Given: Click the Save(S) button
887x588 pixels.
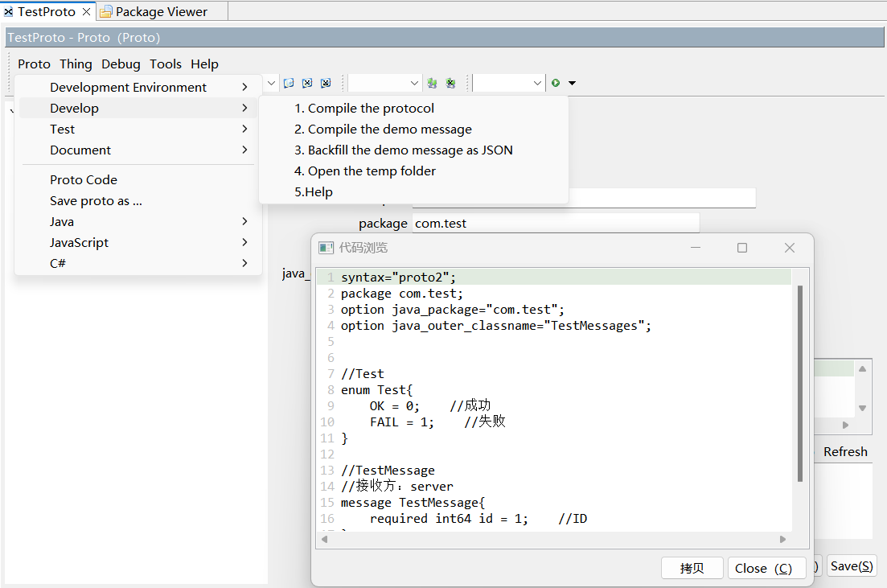Looking at the screenshot, I should pyautogui.click(x=852, y=566).
